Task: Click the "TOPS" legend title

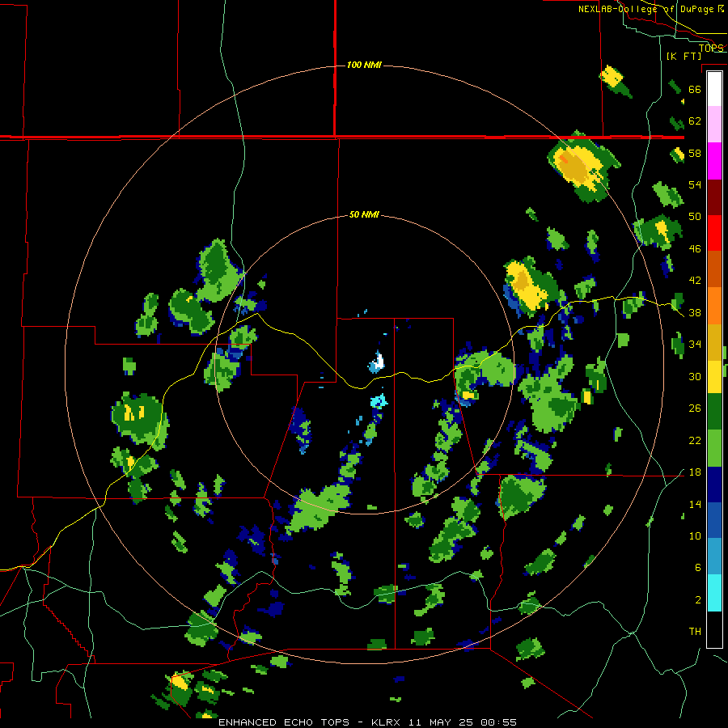Action: tap(711, 48)
